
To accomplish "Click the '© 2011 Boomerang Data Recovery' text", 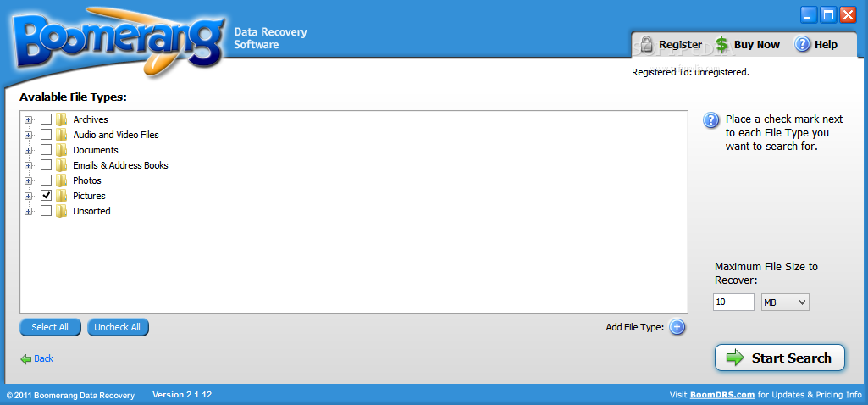I will [x=70, y=396].
